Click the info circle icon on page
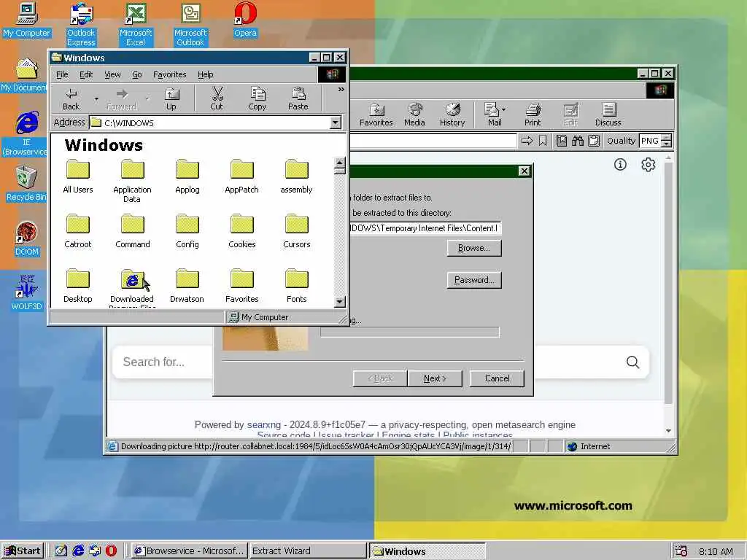747x560 pixels. point(620,165)
